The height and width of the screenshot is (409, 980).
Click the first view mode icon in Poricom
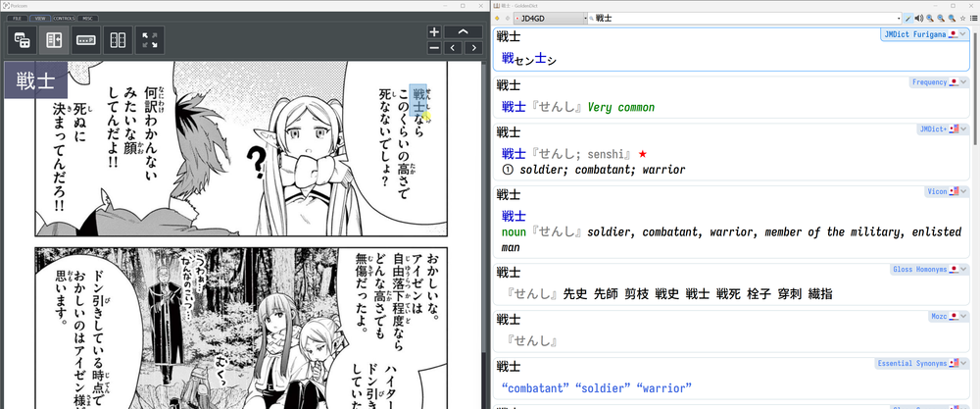click(22, 40)
